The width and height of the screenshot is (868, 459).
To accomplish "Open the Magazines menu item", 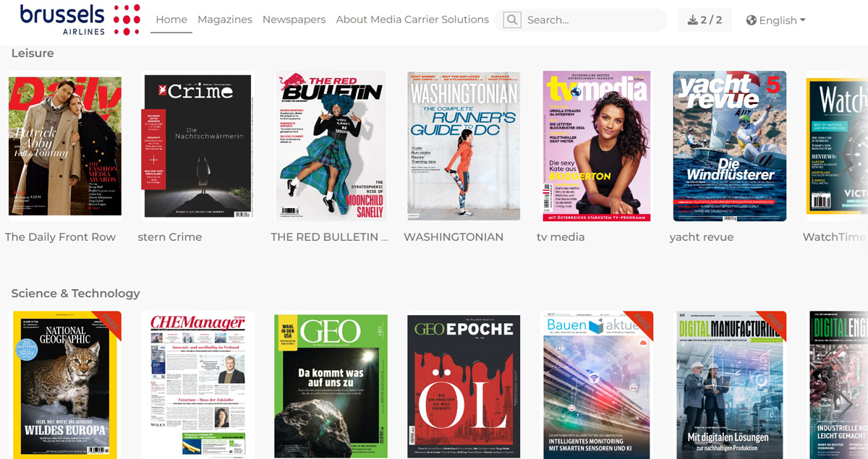I will [225, 20].
